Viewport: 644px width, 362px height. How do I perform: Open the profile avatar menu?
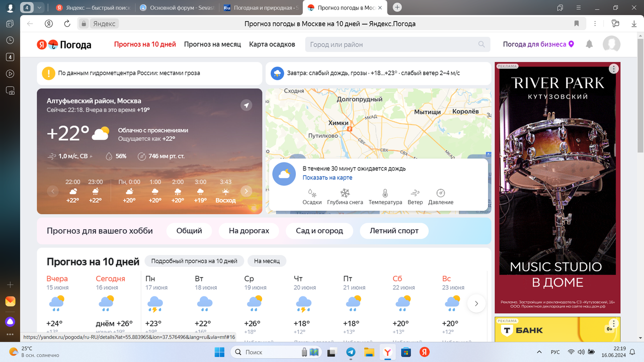tap(612, 44)
